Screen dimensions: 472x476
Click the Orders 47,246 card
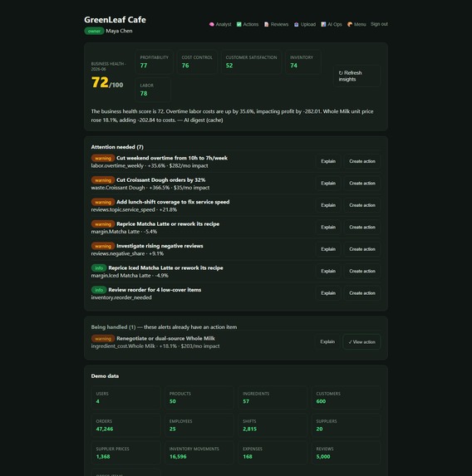125,425
